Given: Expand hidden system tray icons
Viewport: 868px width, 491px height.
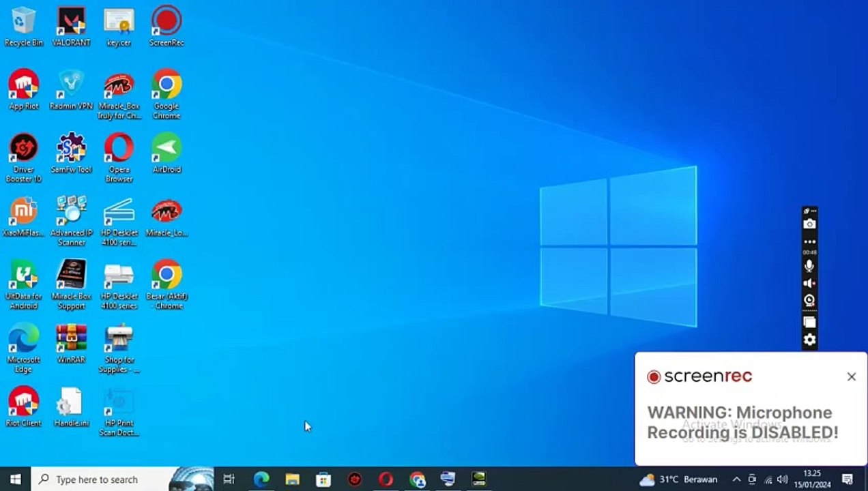Looking at the screenshot, I should pos(736,479).
